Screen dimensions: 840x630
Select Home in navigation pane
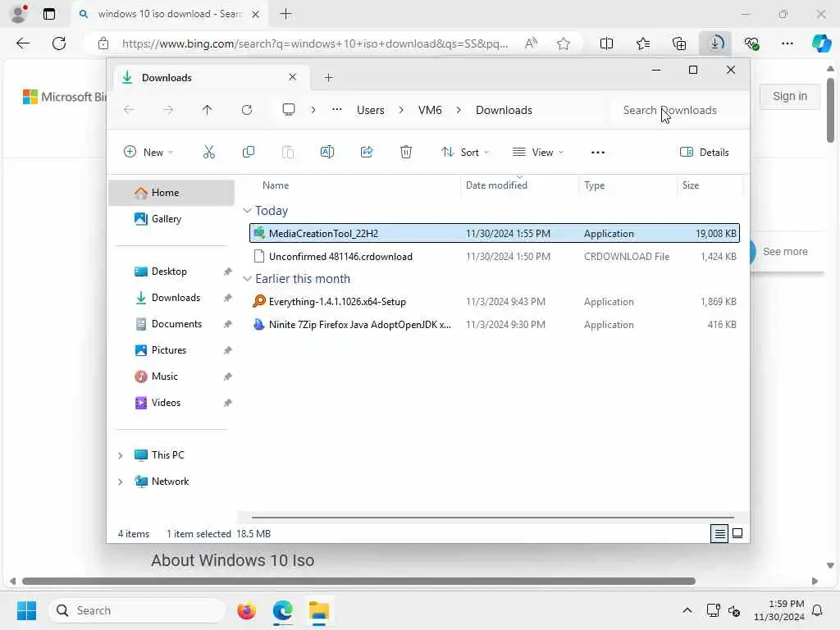pos(171,193)
